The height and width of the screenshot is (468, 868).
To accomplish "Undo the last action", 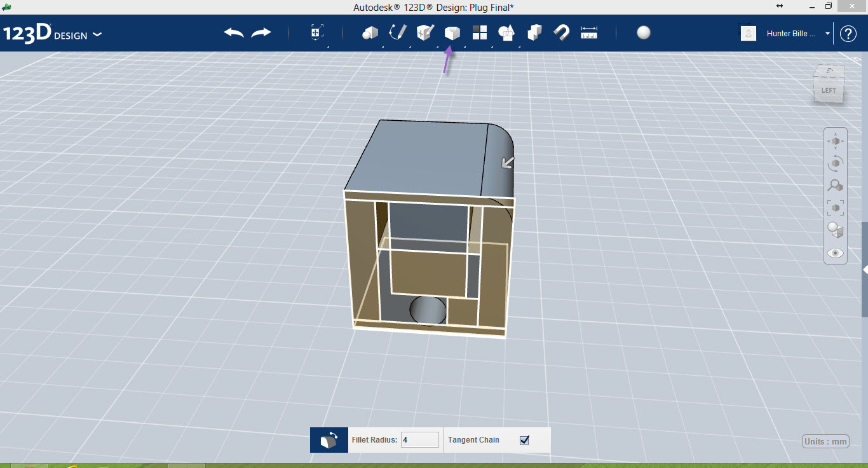I will (x=234, y=32).
